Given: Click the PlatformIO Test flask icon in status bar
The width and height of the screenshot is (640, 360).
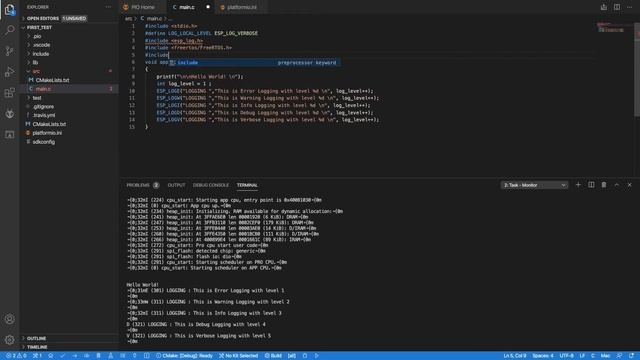Looking at the screenshot, I should (x=111, y=356).
